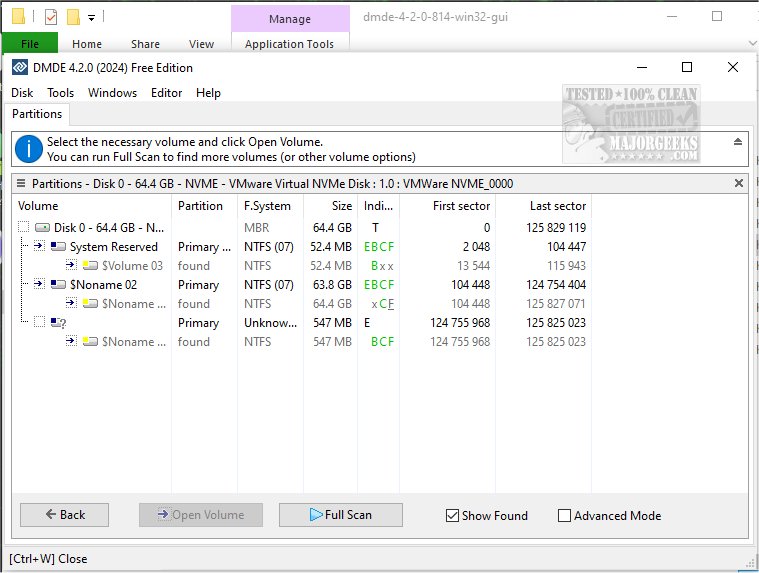Open the Editor menu

click(167, 92)
